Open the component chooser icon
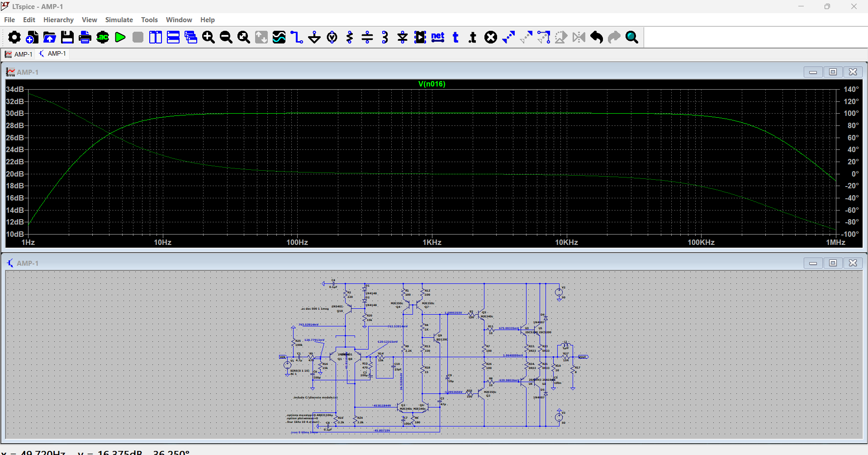Viewport: 868px width, 455px height. pyautogui.click(x=420, y=37)
